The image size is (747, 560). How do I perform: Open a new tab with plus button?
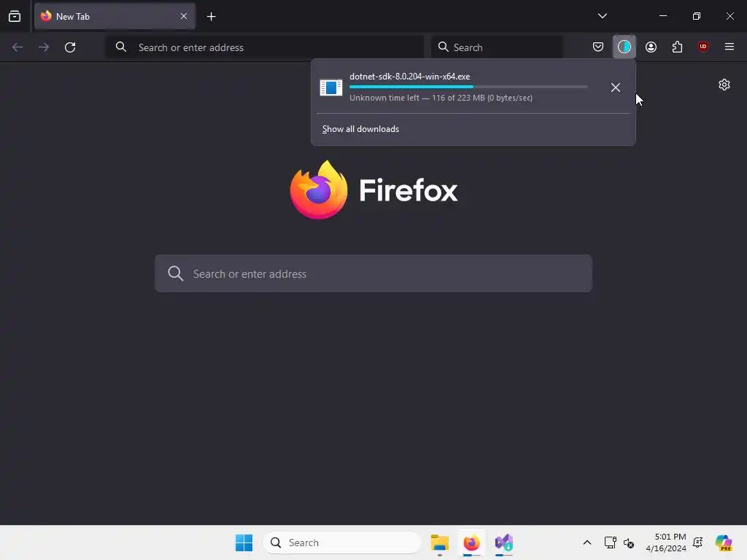[211, 17]
